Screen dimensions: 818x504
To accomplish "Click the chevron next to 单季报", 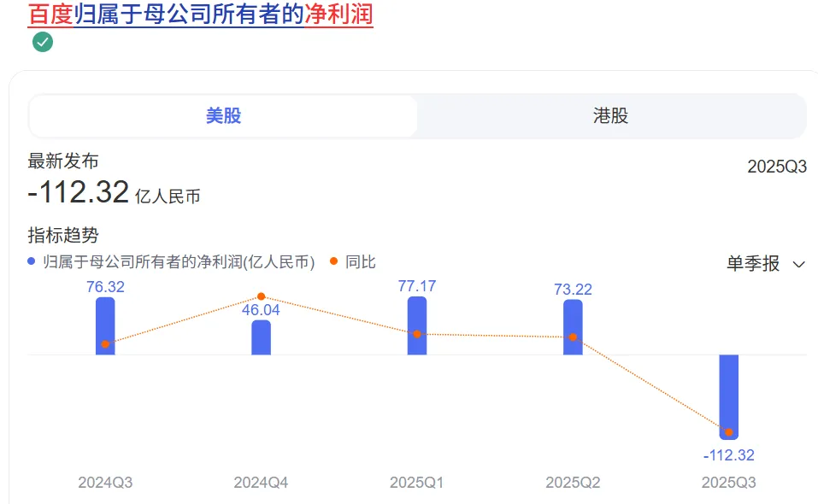I will point(798,264).
